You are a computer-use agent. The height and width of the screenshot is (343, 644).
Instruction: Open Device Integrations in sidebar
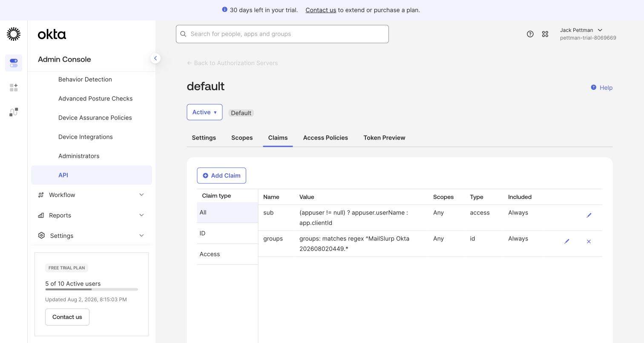pyautogui.click(x=86, y=137)
